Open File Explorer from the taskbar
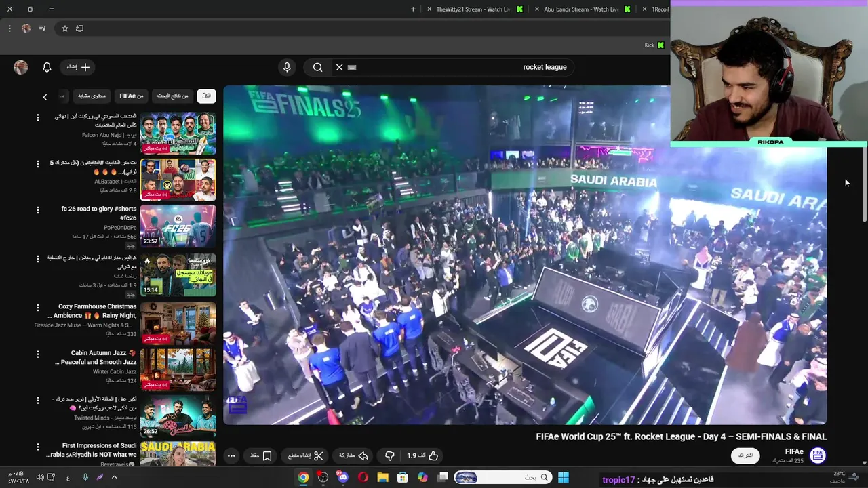The image size is (868, 488). click(382, 477)
